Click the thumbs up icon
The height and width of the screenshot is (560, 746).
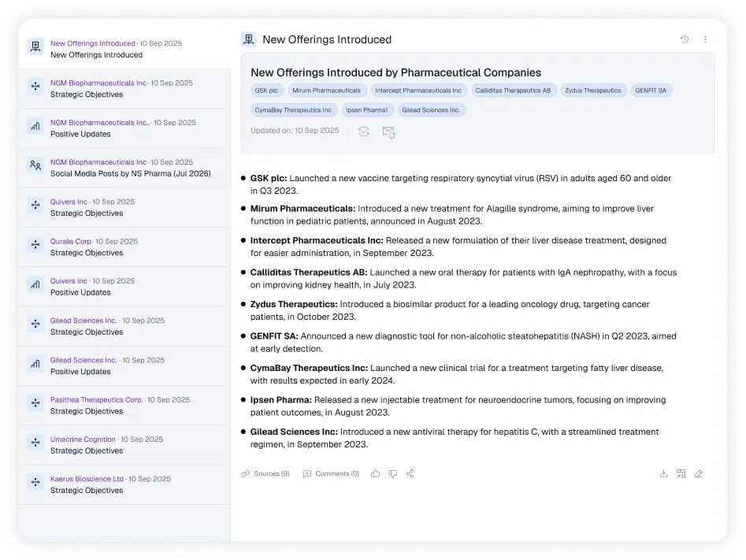click(376, 473)
